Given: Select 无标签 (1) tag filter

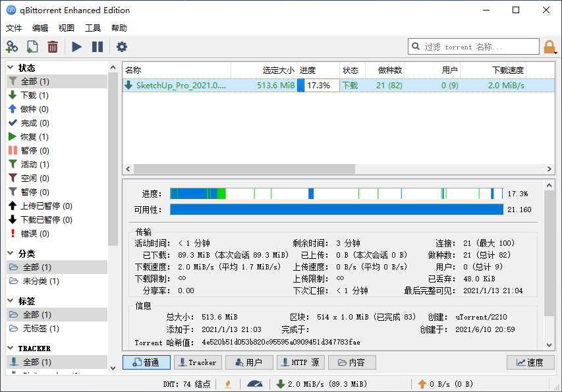Looking at the screenshot, I should tap(57, 329).
